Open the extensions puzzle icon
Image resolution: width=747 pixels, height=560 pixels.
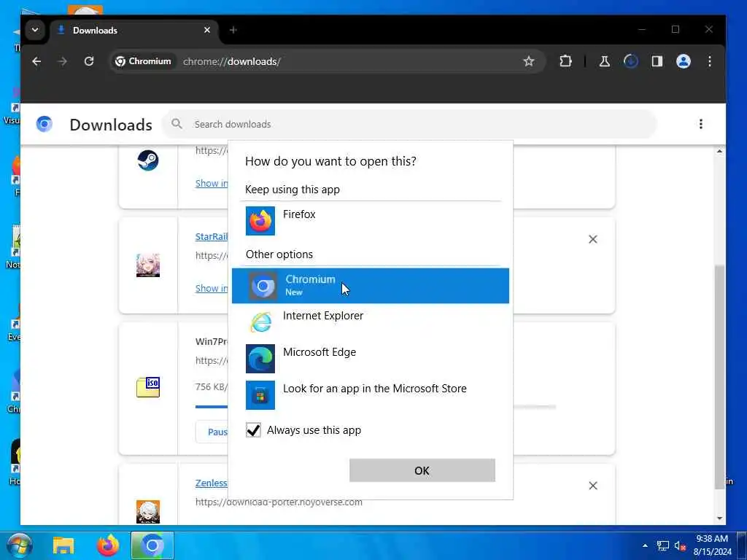tap(565, 61)
